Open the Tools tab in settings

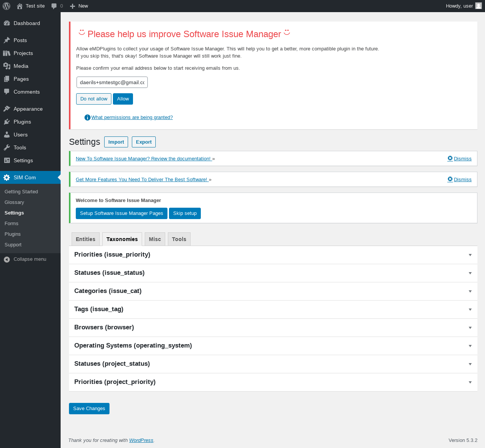(x=179, y=239)
